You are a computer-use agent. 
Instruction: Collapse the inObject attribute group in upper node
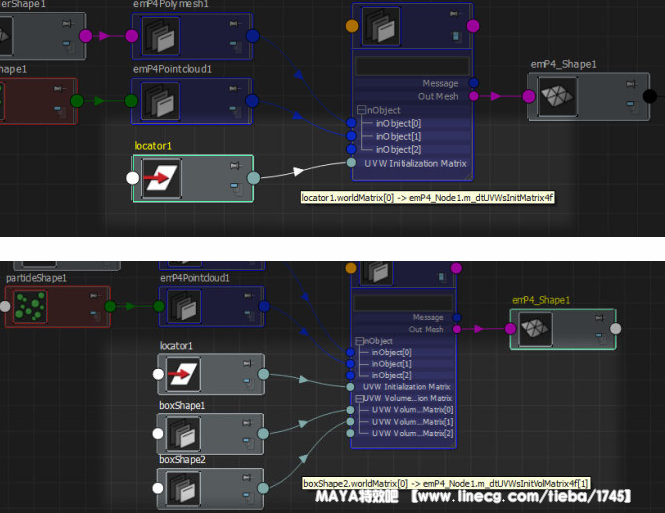click(361, 110)
